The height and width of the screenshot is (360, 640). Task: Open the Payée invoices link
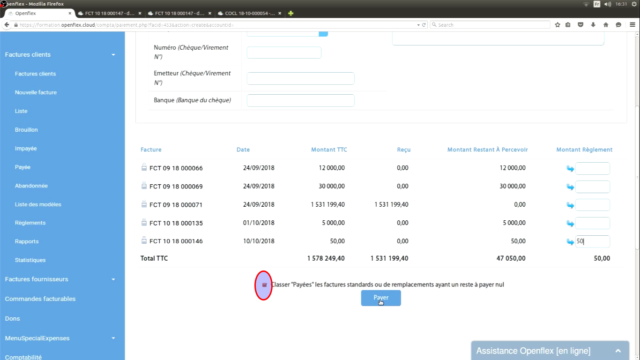(x=23, y=167)
